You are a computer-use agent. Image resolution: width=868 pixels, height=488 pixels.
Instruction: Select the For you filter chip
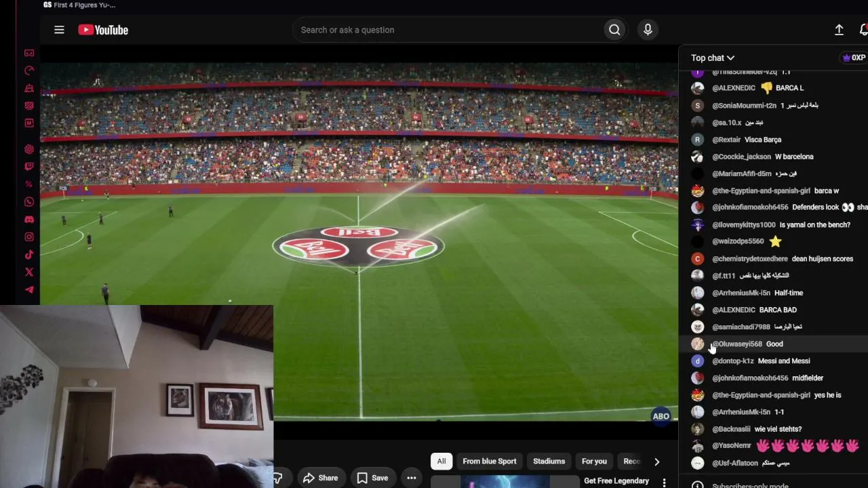tap(594, 462)
